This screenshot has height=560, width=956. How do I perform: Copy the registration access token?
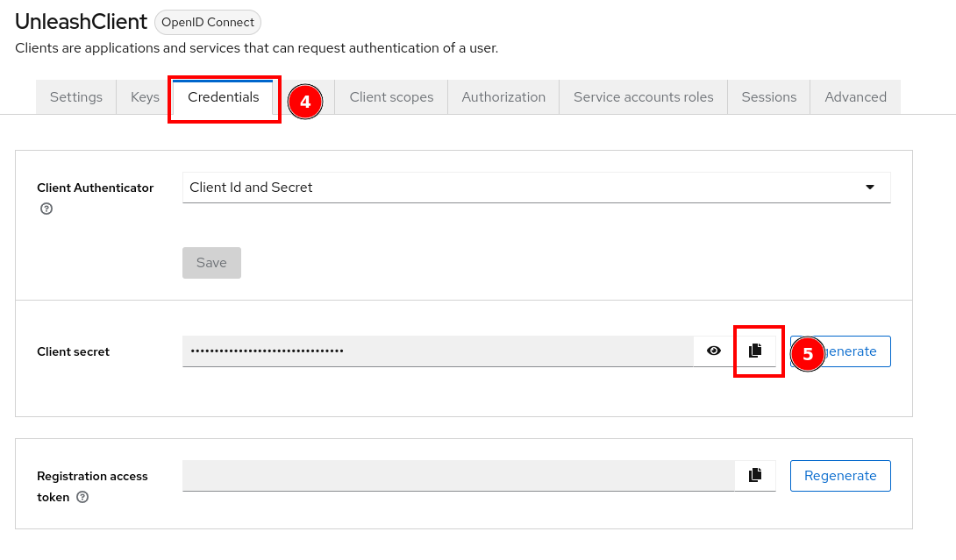pyautogui.click(x=756, y=475)
